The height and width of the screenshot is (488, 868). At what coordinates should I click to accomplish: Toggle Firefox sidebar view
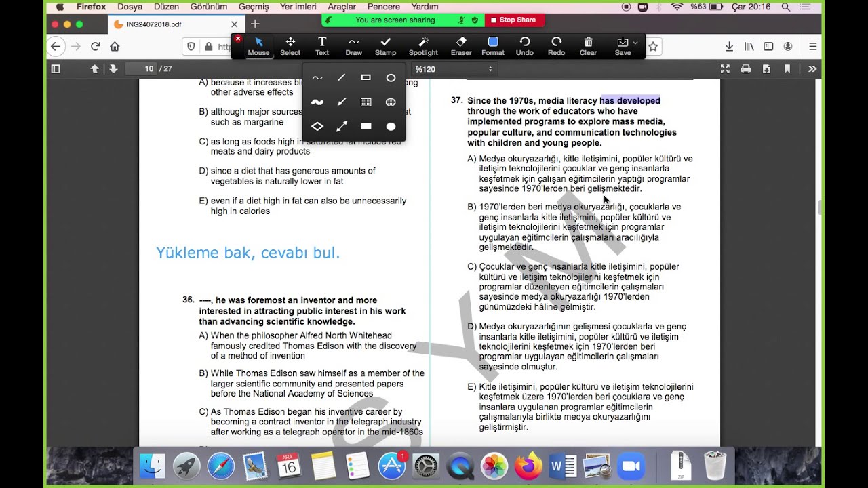coord(768,47)
